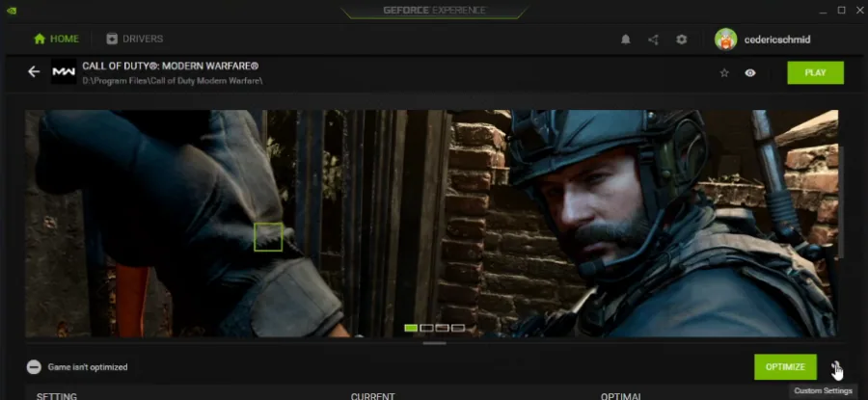Toggle the eye visibility icon
868x400 pixels.
click(x=750, y=73)
